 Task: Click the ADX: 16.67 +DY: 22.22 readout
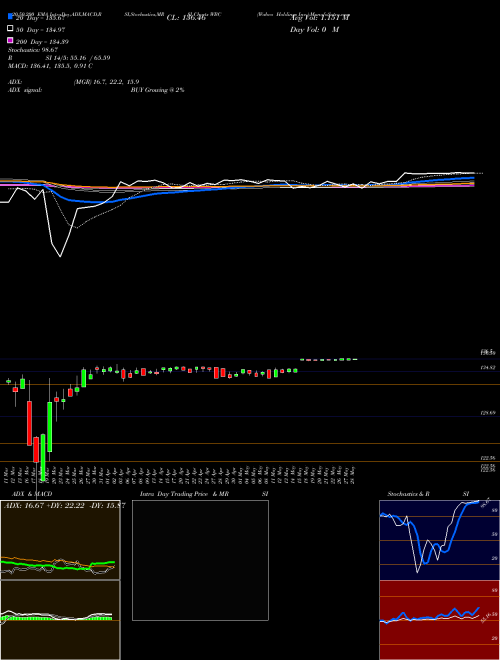pos(44,505)
